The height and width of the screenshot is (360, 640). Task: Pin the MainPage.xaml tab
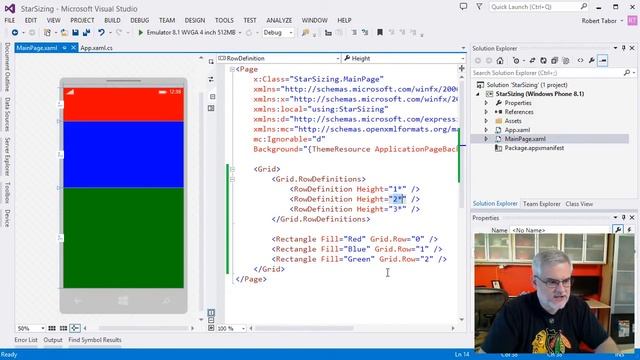[x=64, y=48]
